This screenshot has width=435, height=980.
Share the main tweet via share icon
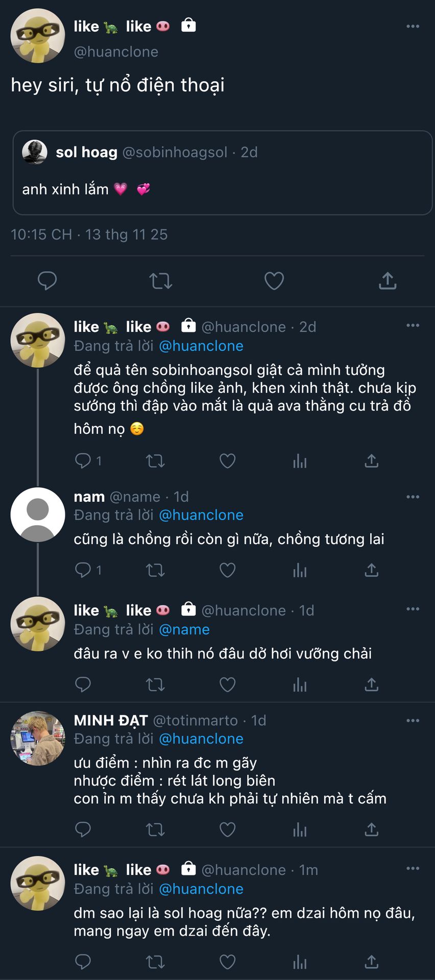(x=388, y=281)
